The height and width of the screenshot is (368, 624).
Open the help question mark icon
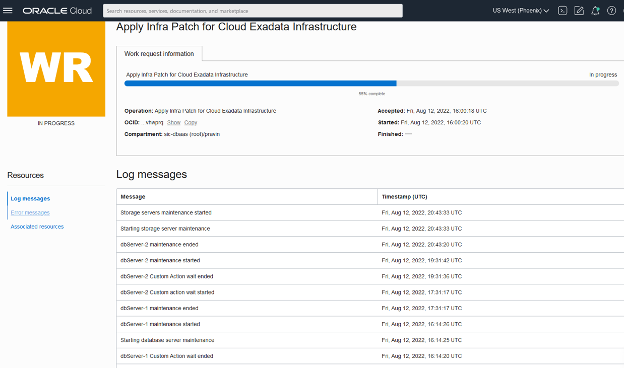tap(611, 11)
